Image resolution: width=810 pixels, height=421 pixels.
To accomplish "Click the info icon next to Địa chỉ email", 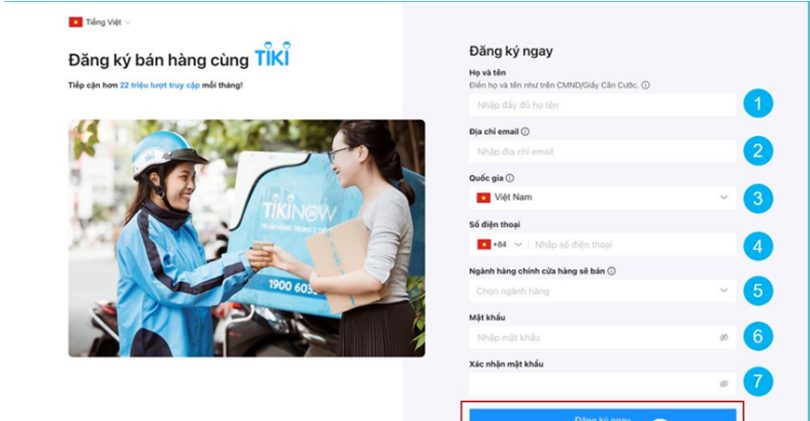I will point(525,132).
